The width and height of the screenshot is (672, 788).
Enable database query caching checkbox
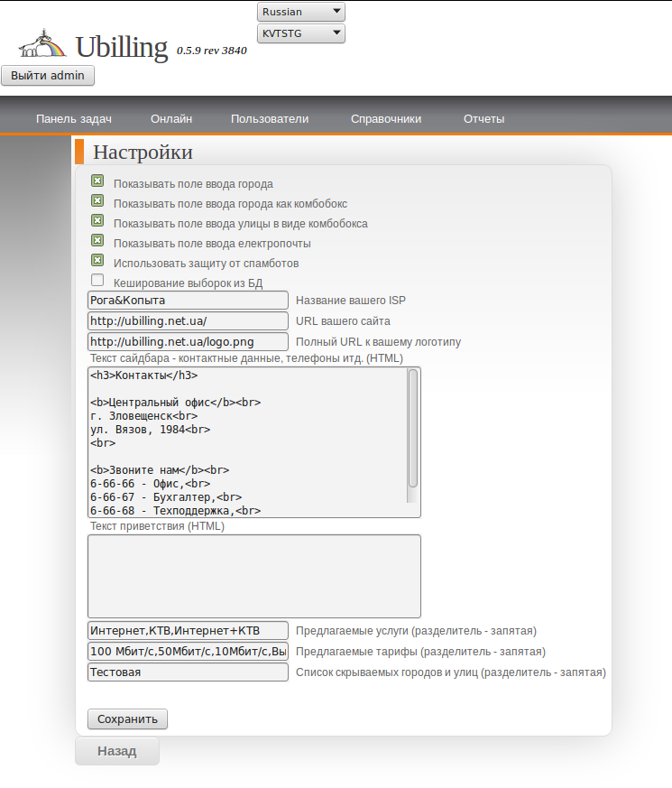[97, 281]
